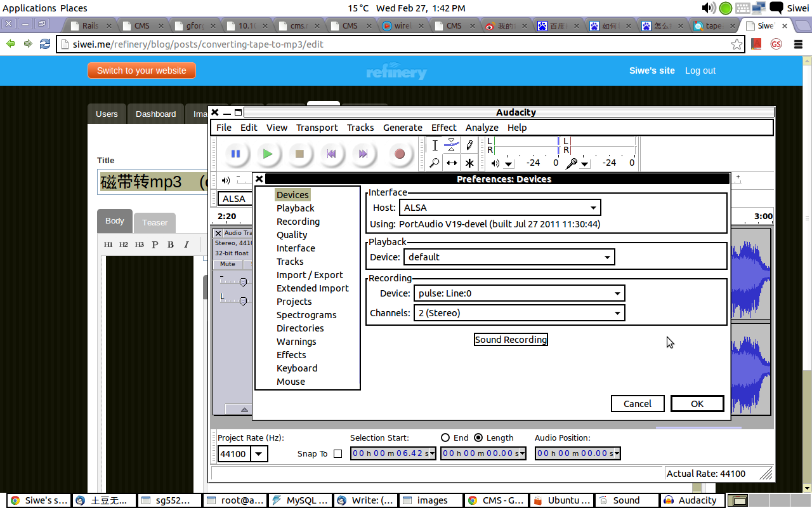Image resolution: width=812 pixels, height=508 pixels.
Task: Select the Time Shift tool
Action: (x=452, y=163)
